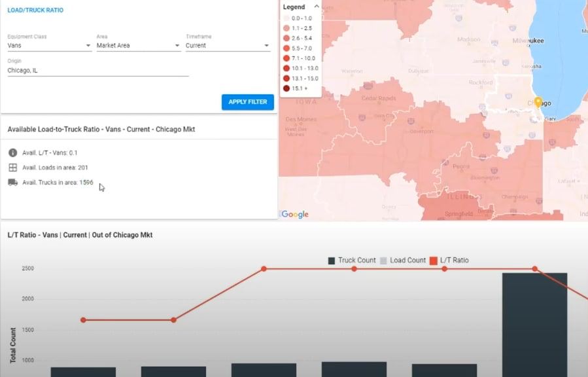Click the 1.1 - 2.5 legend swatch
This screenshot has height=377, width=588.
point(286,28)
